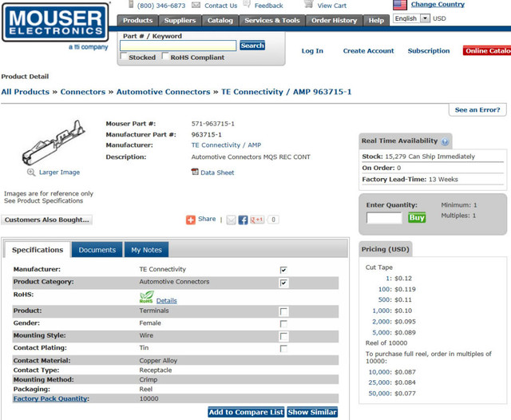The width and height of the screenshot is (511, 420).
Task: Click the PDF icon beside Data Sheet
Action: [x=195, y=172]
